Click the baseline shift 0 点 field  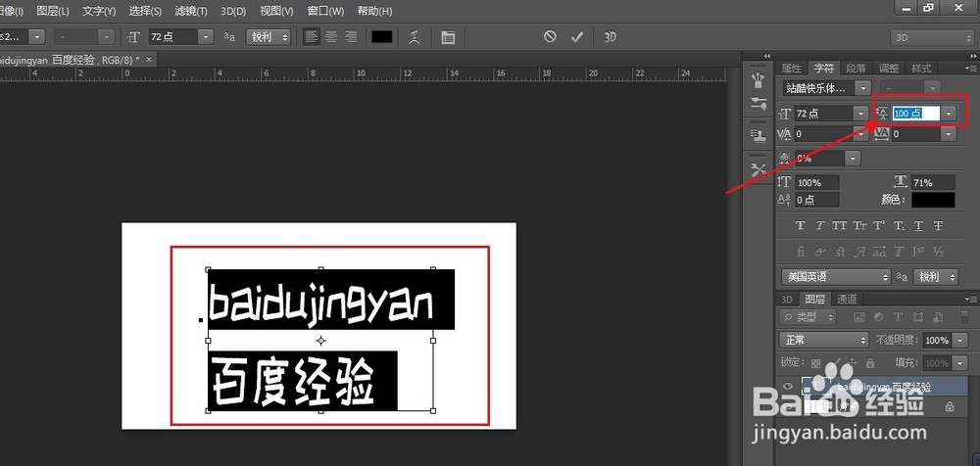(817, 200)
